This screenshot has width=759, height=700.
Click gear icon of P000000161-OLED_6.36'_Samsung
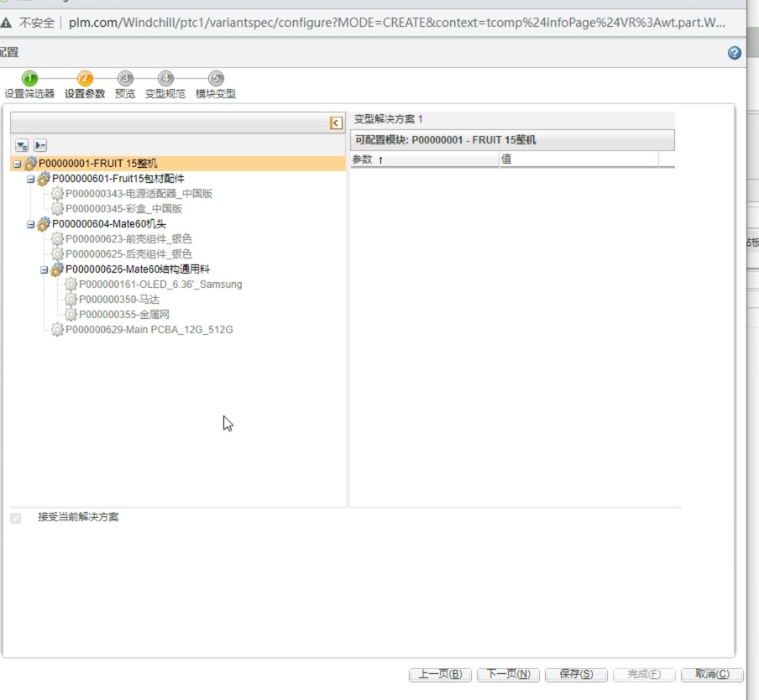pyautogui.click(x=71, y=284)
